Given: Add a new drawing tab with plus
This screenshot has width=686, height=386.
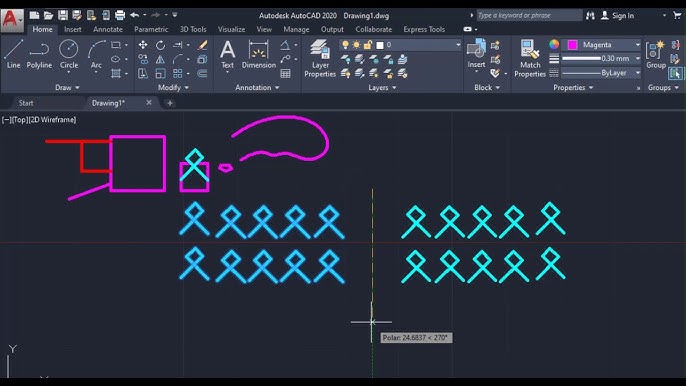Looking at the screenshot, I should tap(170, 103).
